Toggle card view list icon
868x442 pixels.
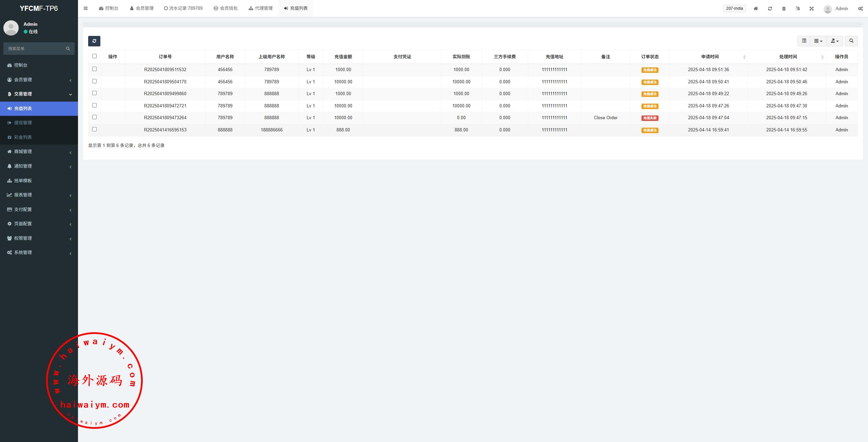click(804, 41)
